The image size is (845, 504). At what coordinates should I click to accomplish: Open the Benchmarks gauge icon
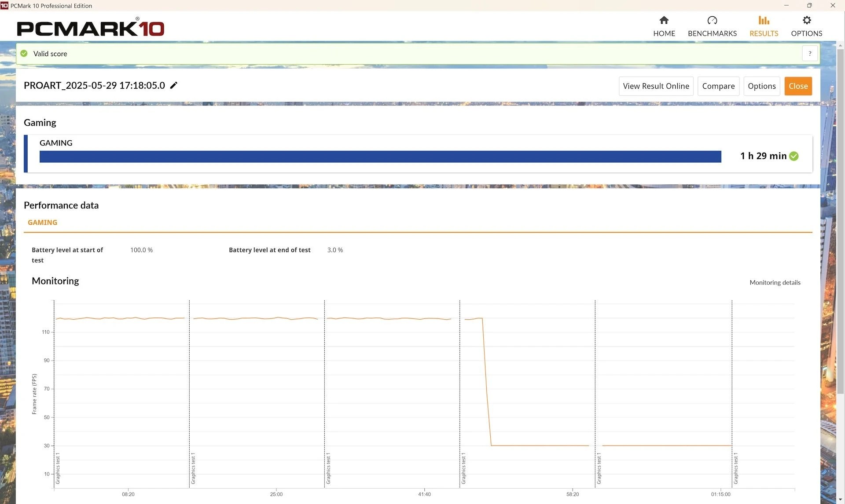pyautogui.click(x=712, y=20)
